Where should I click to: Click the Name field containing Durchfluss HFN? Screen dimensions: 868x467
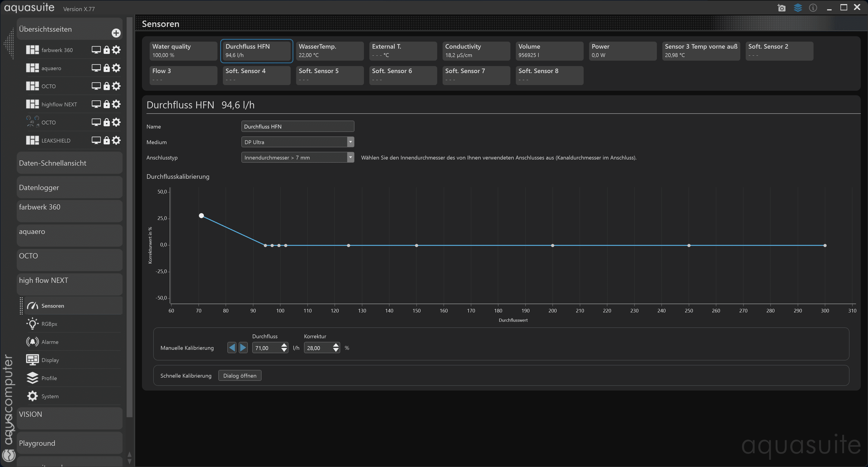click(297, 126)
